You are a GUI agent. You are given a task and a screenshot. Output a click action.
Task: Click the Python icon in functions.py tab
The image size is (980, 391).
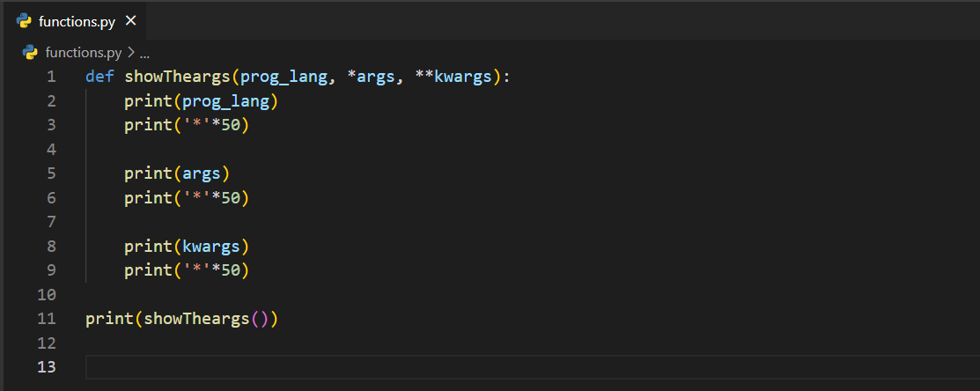tap(24, 21)
